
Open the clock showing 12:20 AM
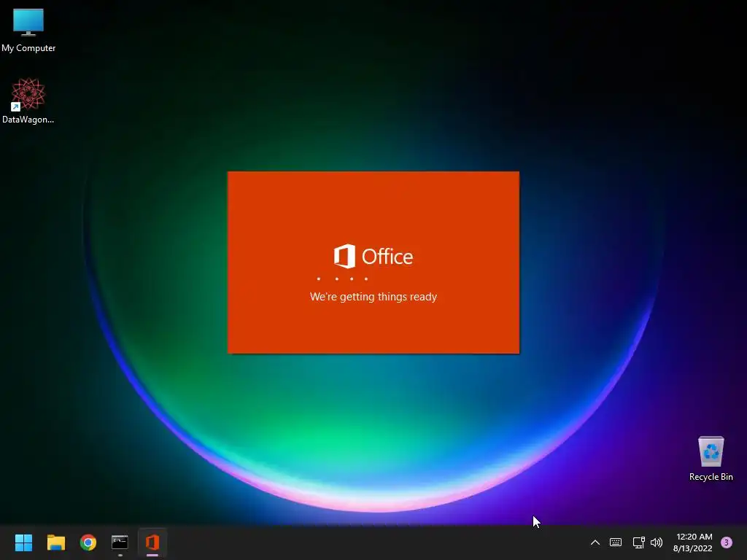click(694, 537)
